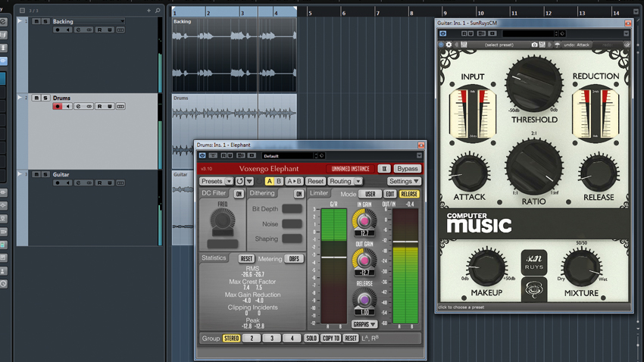
Task: Click 1X oversampling button
Action: 384,169
